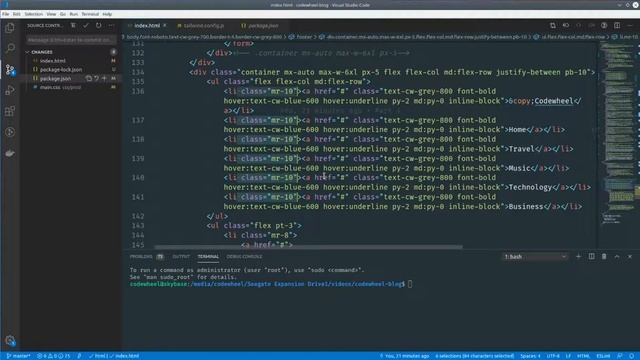Screen dimensions: 640x360
Task: Maximize terminal panel with up chevron
Action: pyautogui.click(x=617, y=256)
